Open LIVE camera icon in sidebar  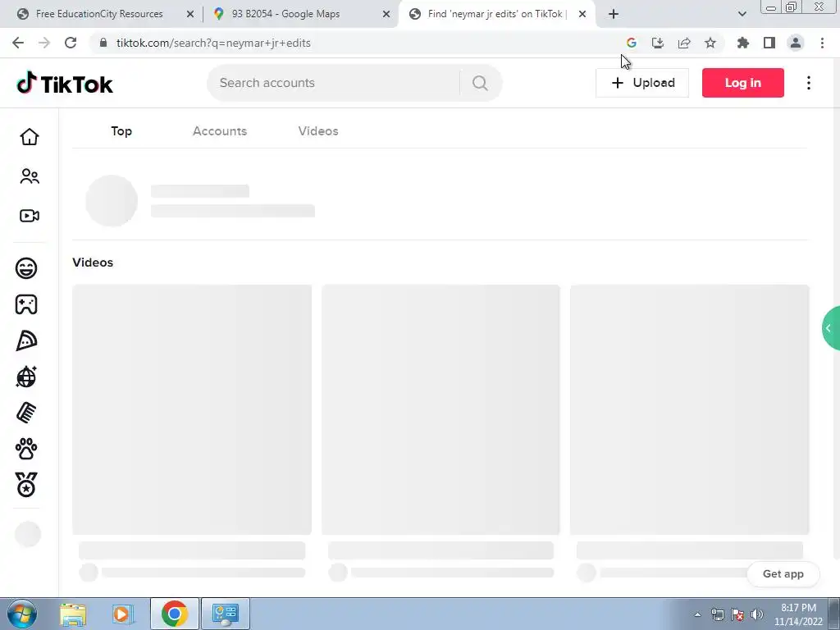pyautogui.click(x=30, y=216)
